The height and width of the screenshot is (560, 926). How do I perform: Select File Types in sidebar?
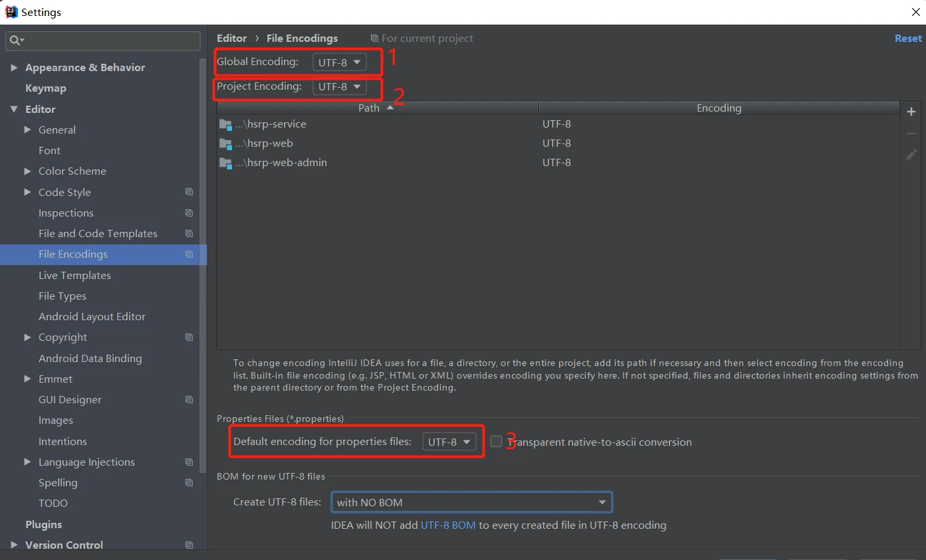62,296
